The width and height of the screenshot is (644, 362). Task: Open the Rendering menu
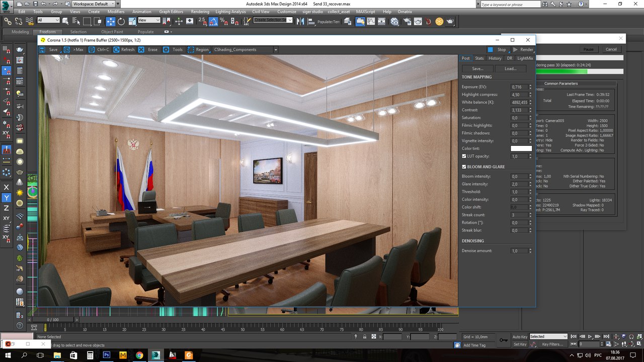point(200,12)
